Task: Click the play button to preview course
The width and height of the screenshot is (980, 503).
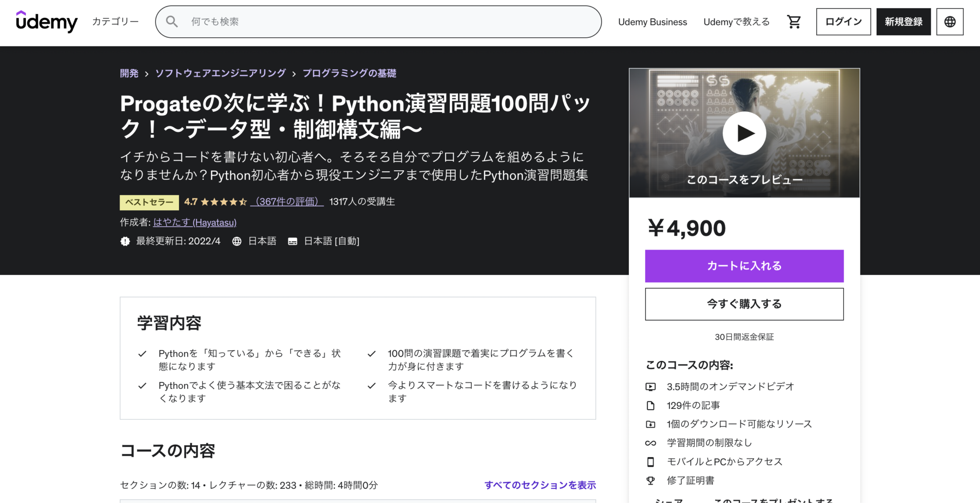Action: point(745,134)
